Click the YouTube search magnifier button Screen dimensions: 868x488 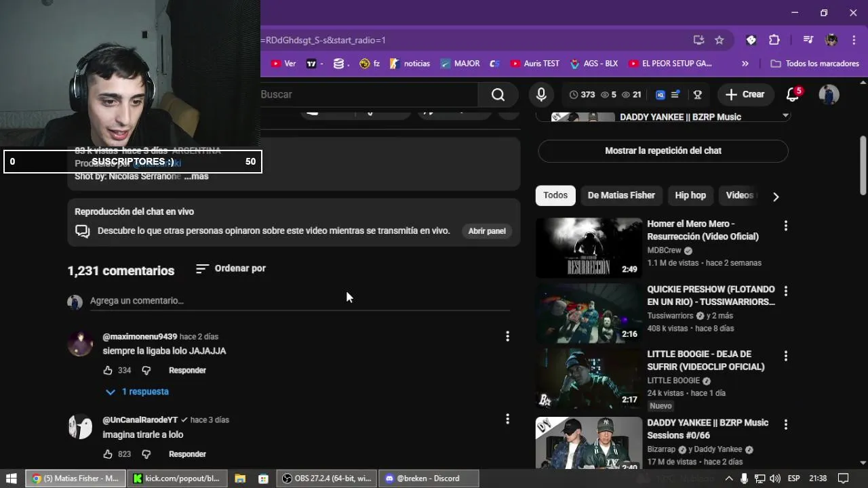[x=498, y=94]
